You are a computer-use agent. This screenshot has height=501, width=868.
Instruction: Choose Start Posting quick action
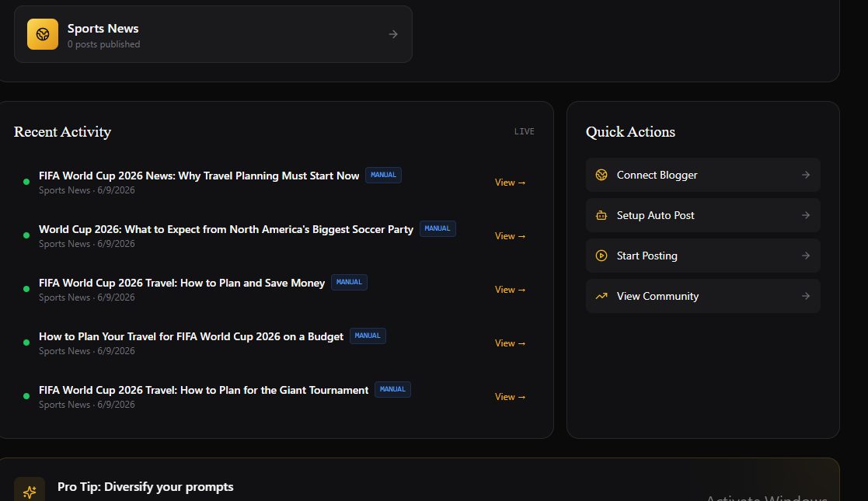(703, 256)
